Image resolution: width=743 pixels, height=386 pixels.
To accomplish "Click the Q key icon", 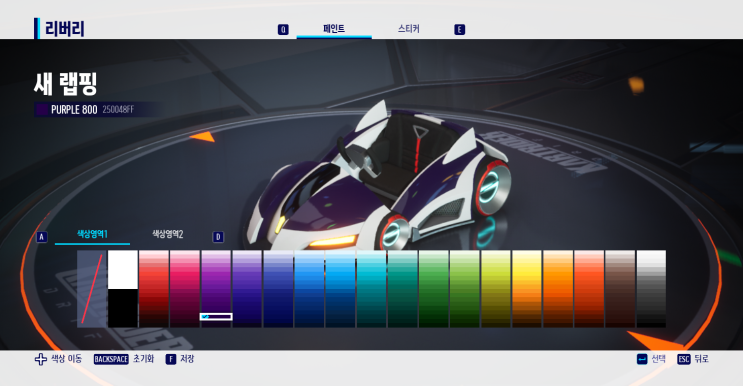I will click(x=283, y=29).
